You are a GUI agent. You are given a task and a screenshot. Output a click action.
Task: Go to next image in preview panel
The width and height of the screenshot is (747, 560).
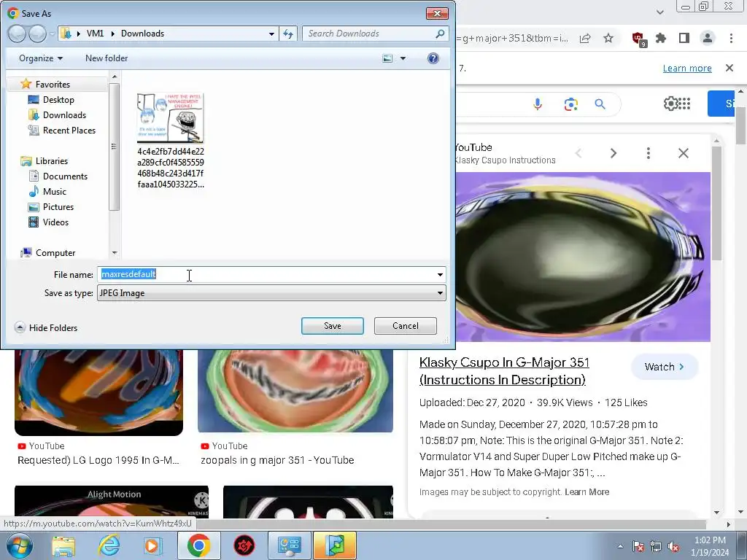click(x=614, y=153)
